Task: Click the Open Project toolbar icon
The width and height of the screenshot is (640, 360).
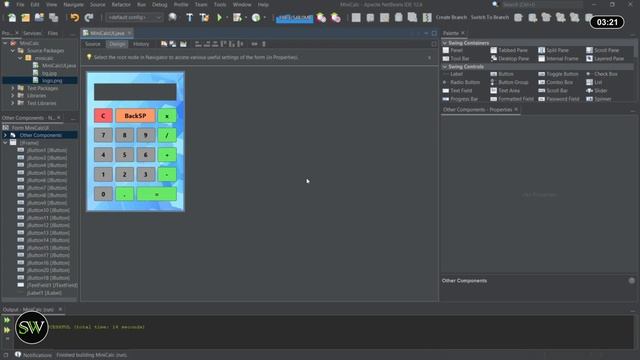Action: (x=40, y=18)
